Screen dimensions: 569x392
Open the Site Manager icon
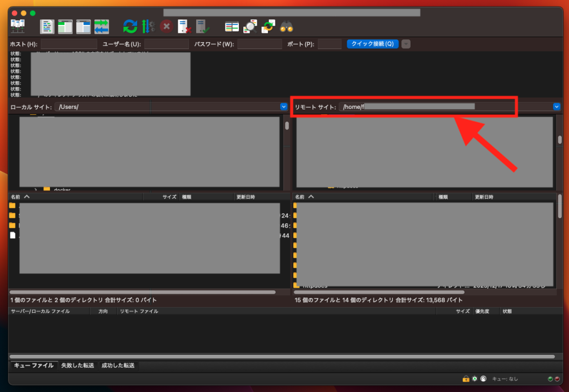tap(18, 26)
